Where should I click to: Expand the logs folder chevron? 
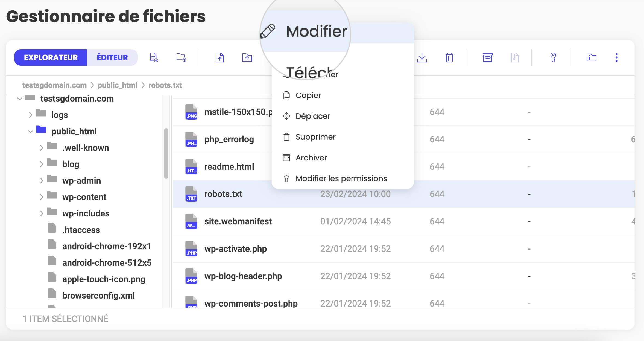coord(30,115)
